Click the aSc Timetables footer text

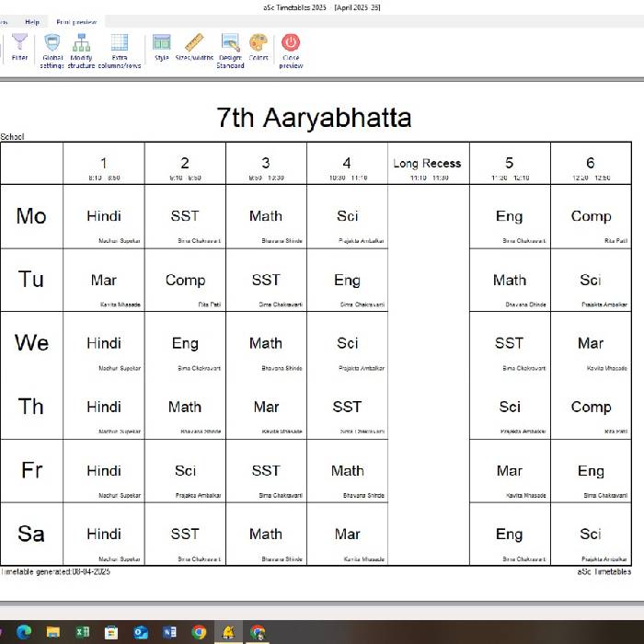pos(604,571)
